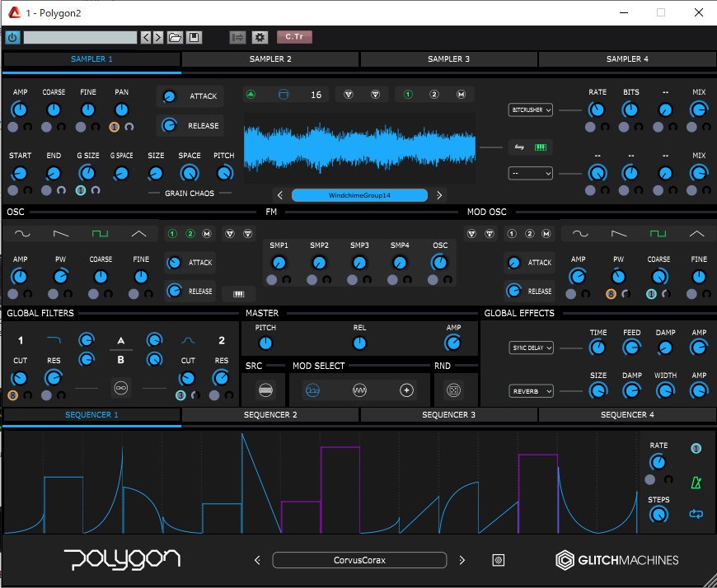Select next sample after WindchimeGroup14
The width and height of the screenshot is (717, 588).
(x=439, y=195)
